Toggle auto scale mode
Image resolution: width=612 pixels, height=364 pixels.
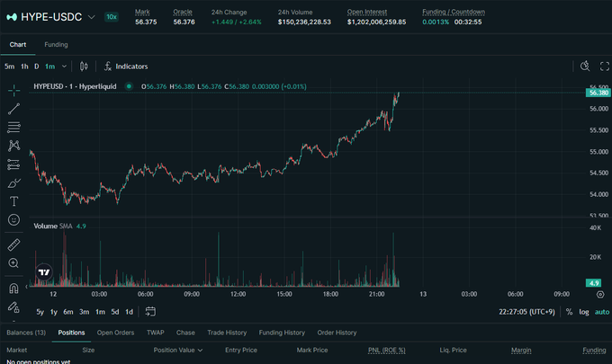click(602, 312)
